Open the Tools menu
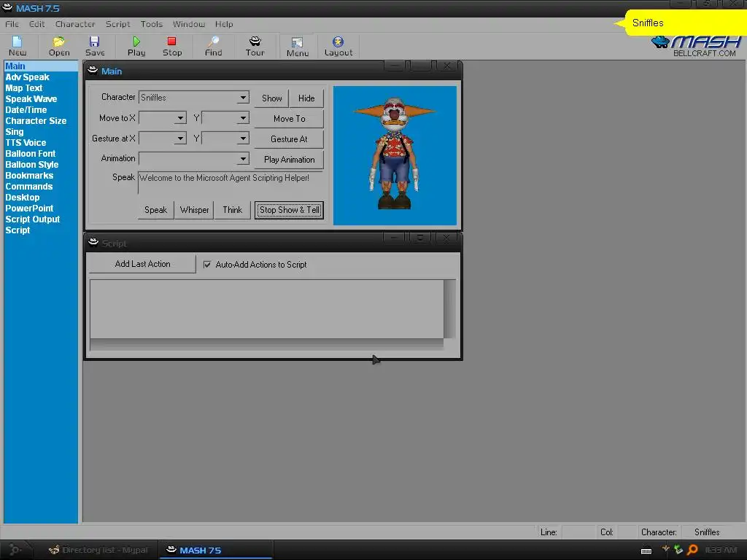The height and width of the screenshot is (560, 747). [x=152, y=24]
